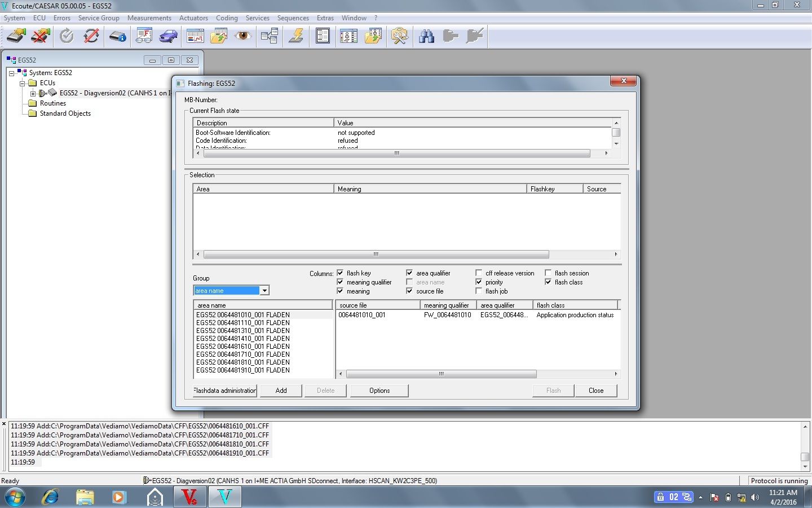Click the binoculars search toolbar icon
Screen dimensions: 812x508
coord(426,37)
